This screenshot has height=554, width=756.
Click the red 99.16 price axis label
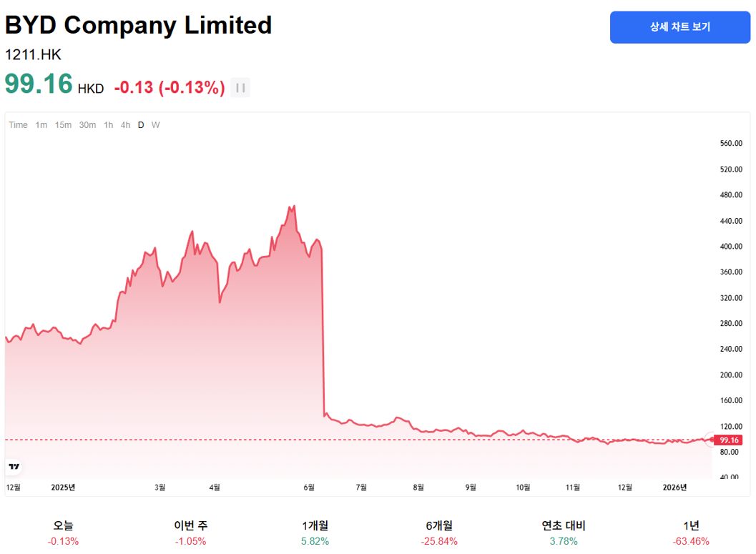point(731,440)
